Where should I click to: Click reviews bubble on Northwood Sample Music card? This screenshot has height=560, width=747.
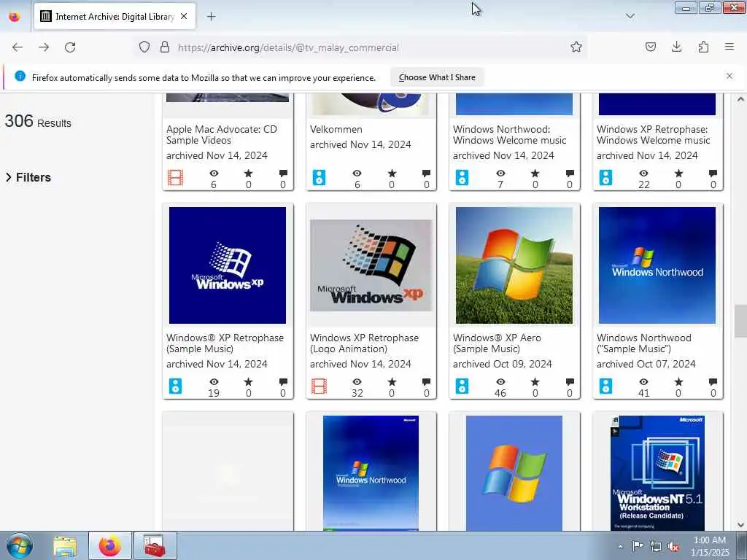point(713,382)
